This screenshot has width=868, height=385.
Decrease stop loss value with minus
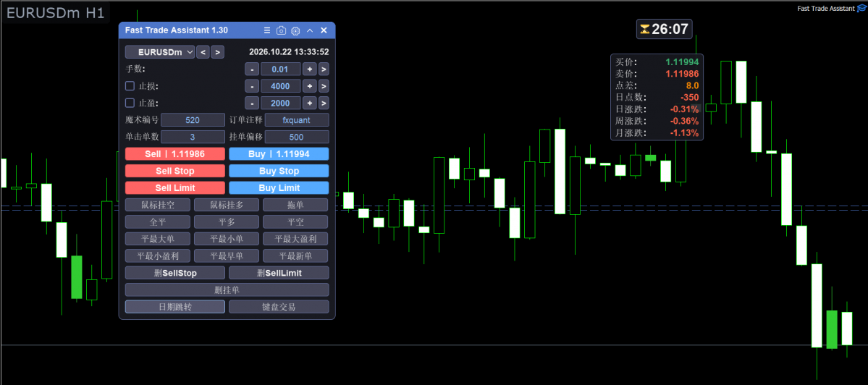click(x=252, y=86)
